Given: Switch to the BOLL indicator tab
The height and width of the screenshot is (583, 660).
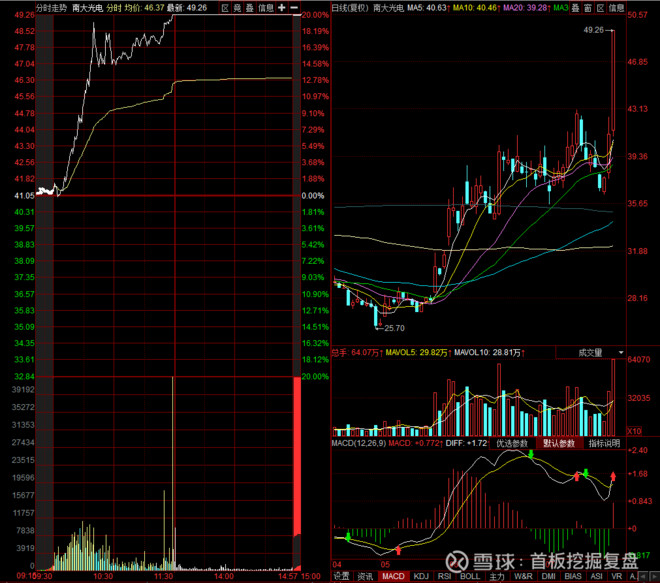Looking at the screenshot, I should tap(470, 576).
